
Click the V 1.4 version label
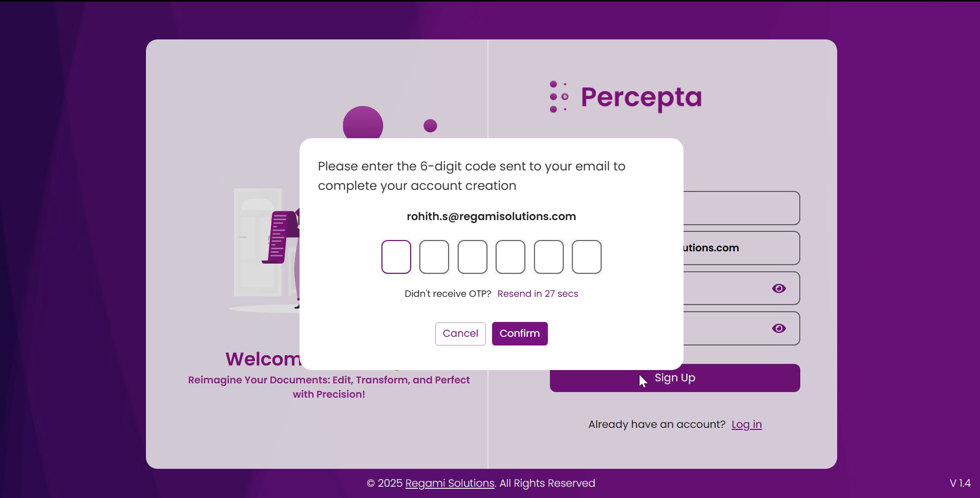click(960, 483)
